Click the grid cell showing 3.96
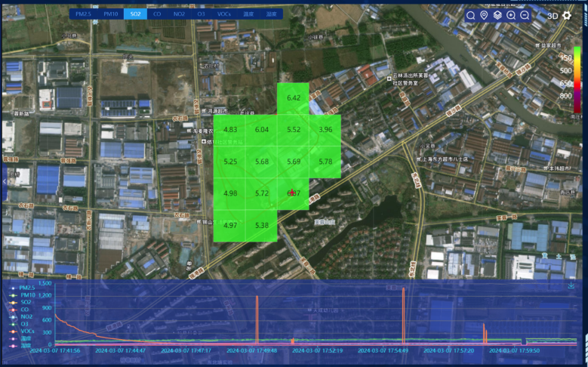588x367 pixels. tap(325, 130)
